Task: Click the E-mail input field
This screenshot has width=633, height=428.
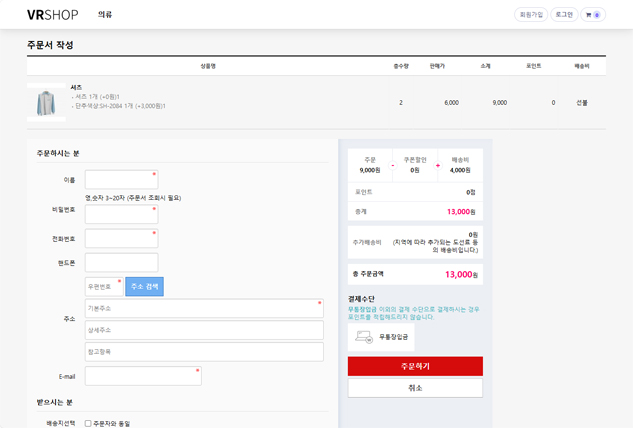Action: tap(143, 376)
